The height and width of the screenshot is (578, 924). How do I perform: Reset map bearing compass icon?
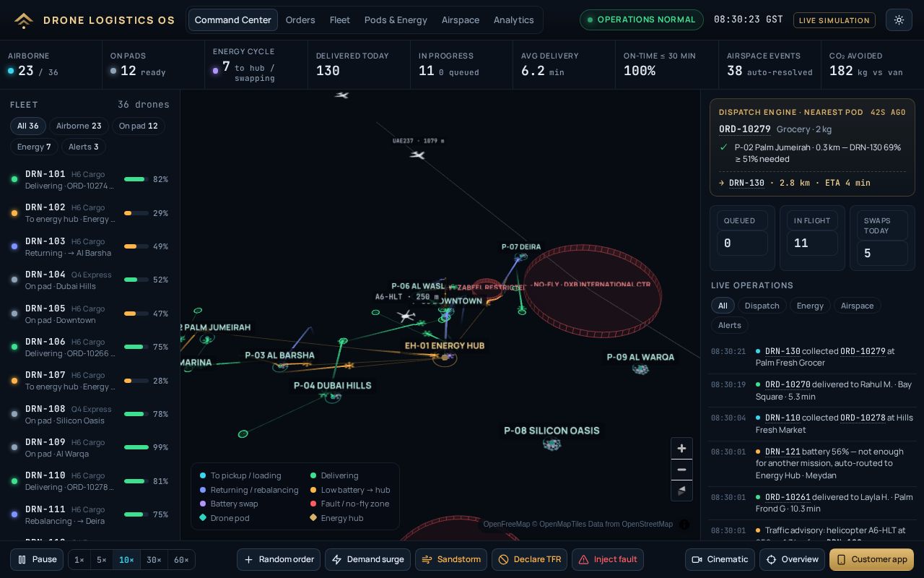pyautogui.click(x=681, y=491)
